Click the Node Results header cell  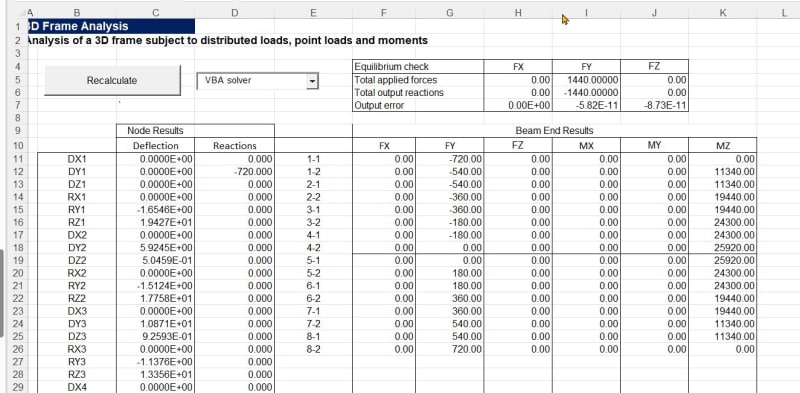(x=156, y=131)
